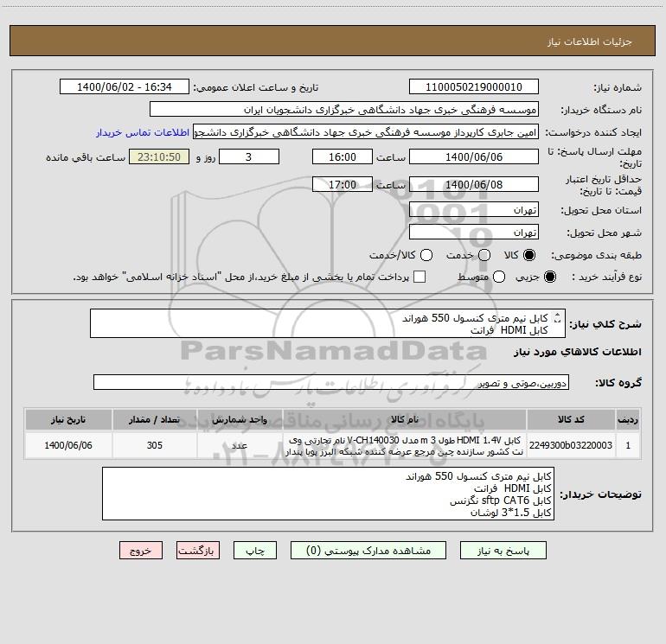Open مشاهده مدارک پیوستی (0) button
This screenshot has width=666, height=644.
(x=368, y=551)
